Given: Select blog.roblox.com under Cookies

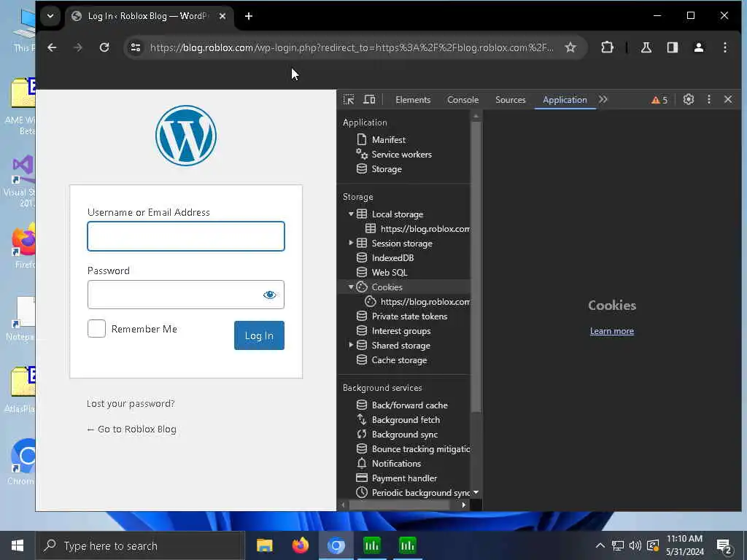Looking at the screenshot, I should pyautogui.click(x=425, y=302).
